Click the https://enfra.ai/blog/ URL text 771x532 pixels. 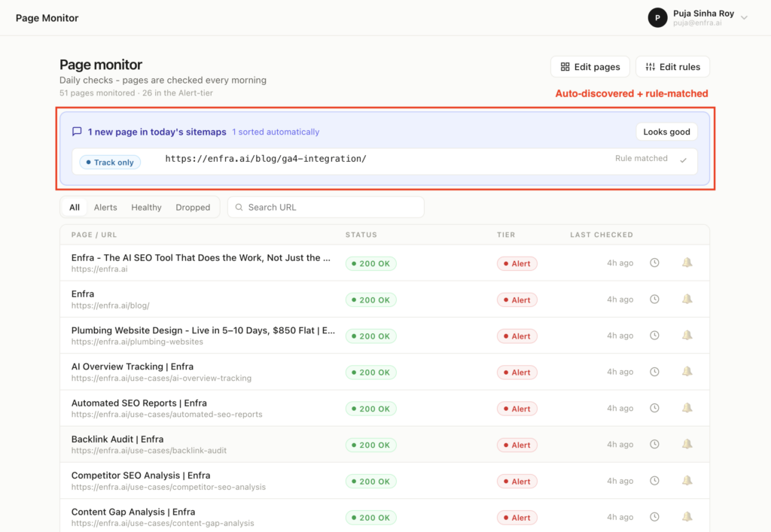tap(110, 306)
